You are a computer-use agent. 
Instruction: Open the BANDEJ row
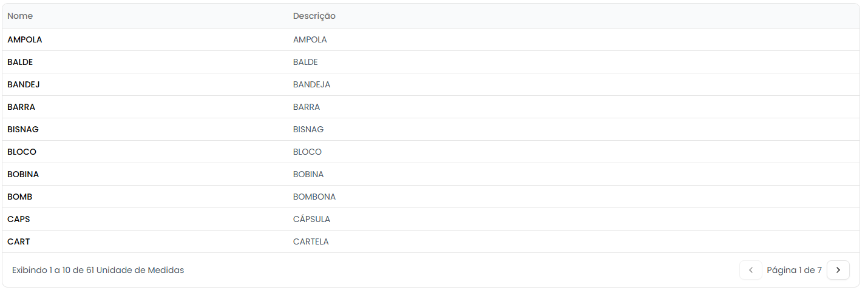[24, 84]
